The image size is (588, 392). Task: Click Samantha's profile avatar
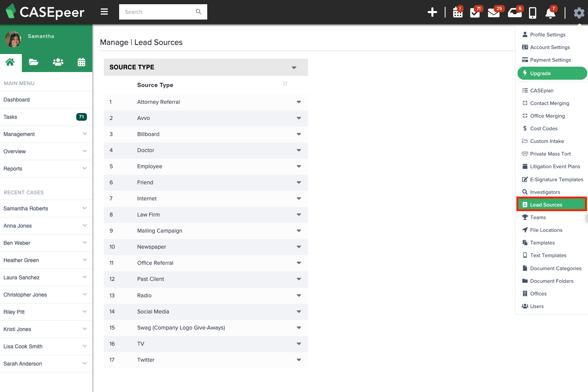[13, 39]
